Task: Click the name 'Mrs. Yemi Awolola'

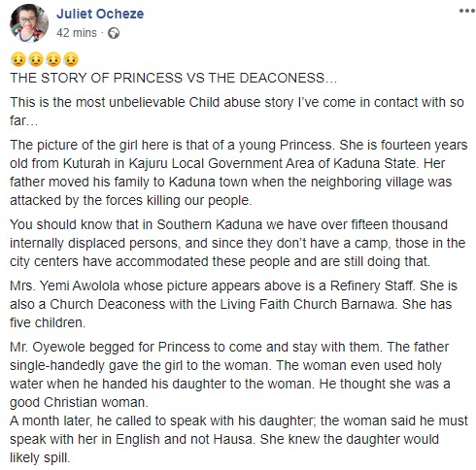Action: pos(65,285)
